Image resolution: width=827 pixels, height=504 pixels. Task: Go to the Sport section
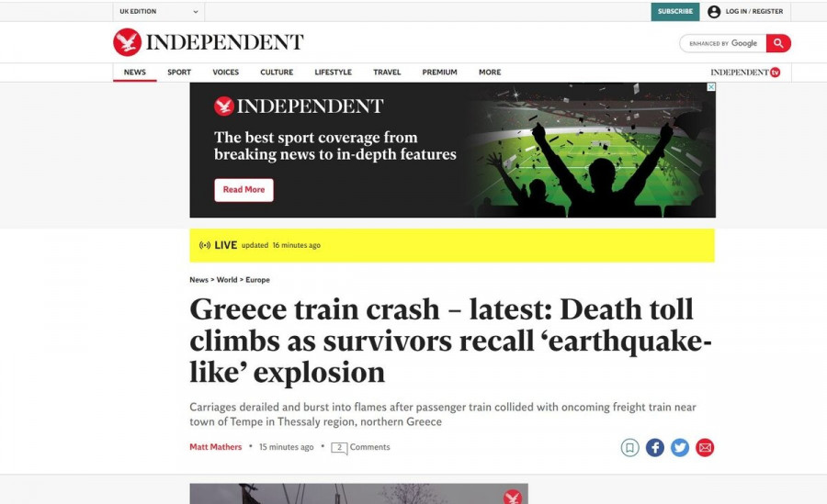[x=179, y=73]
